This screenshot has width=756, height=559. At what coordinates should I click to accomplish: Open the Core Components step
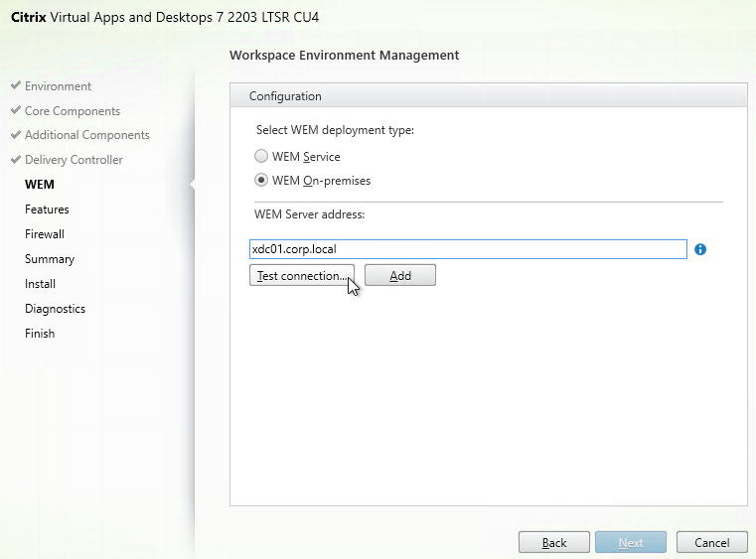point(73,111)
